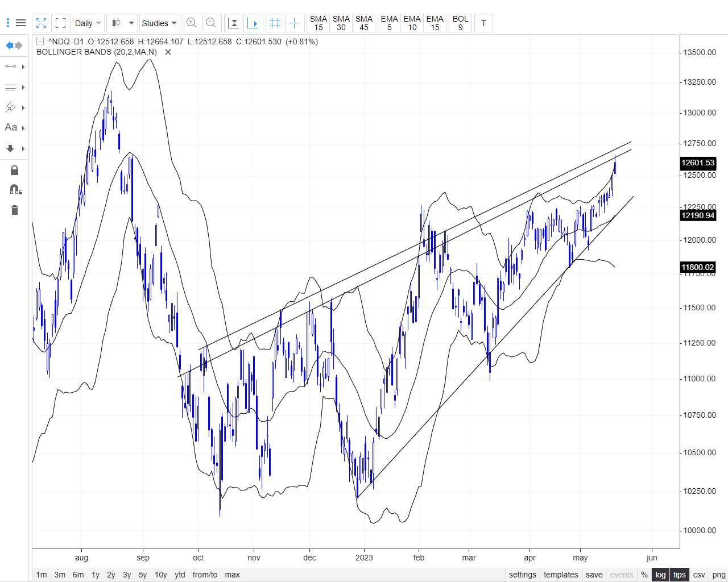Open the candlestick chart type dropdown

click(122, 23)
